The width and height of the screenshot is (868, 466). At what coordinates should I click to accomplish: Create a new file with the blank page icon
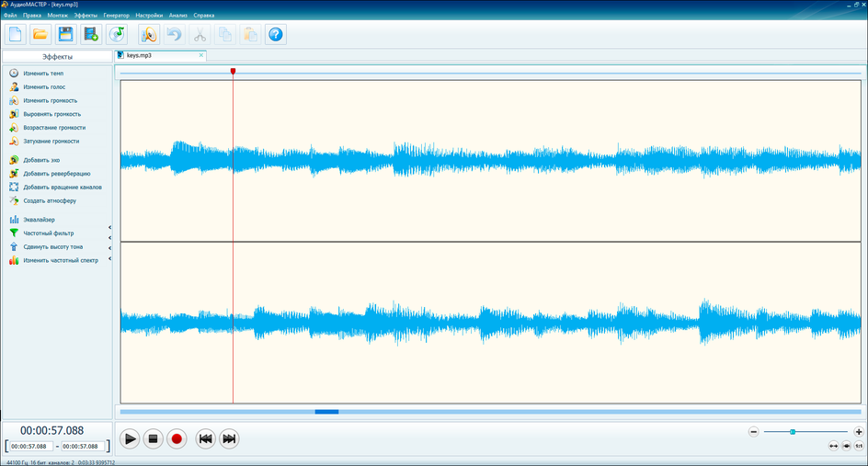coord(15,35)
